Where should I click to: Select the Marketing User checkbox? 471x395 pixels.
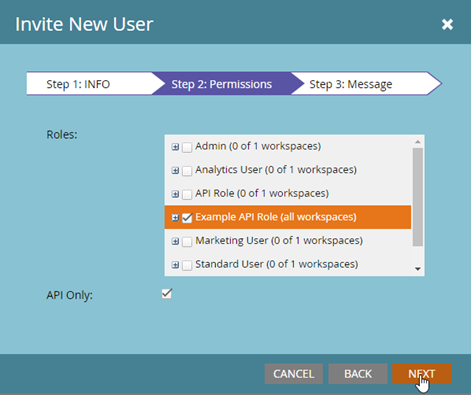point(187,242)
